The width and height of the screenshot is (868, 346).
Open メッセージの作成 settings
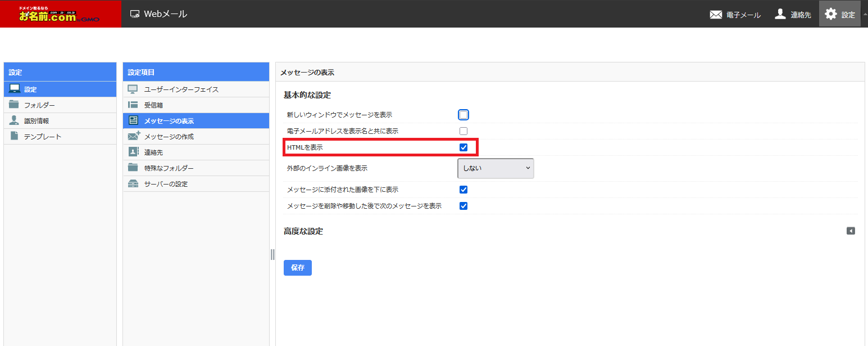[x=196, y=137]
